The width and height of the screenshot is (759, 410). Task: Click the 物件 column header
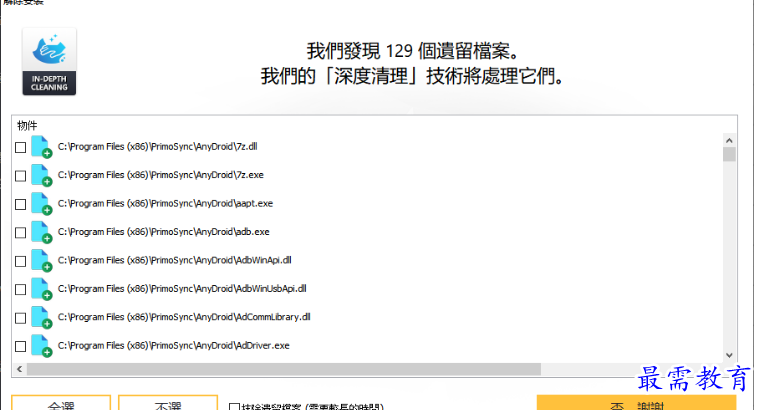pos(27,126)
